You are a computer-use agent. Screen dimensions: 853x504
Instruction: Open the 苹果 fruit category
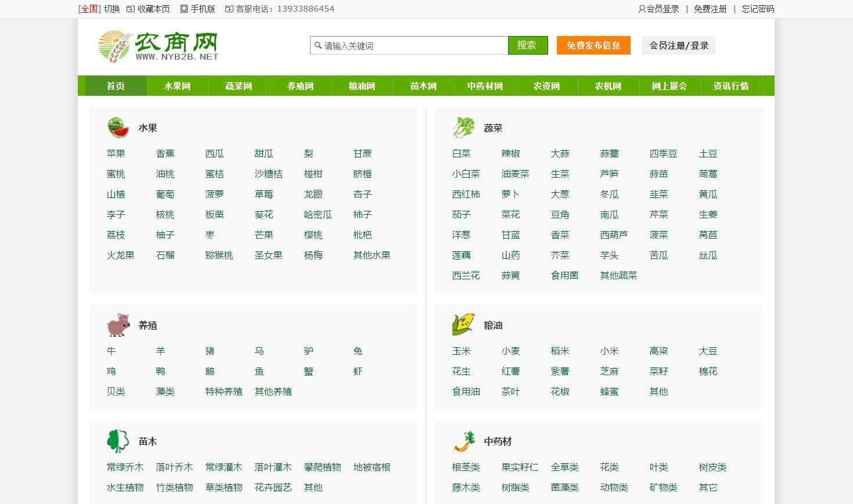point(116,153)
